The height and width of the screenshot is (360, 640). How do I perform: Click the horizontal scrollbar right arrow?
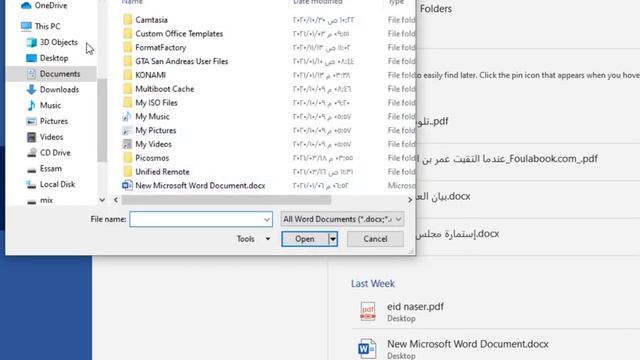410,200
